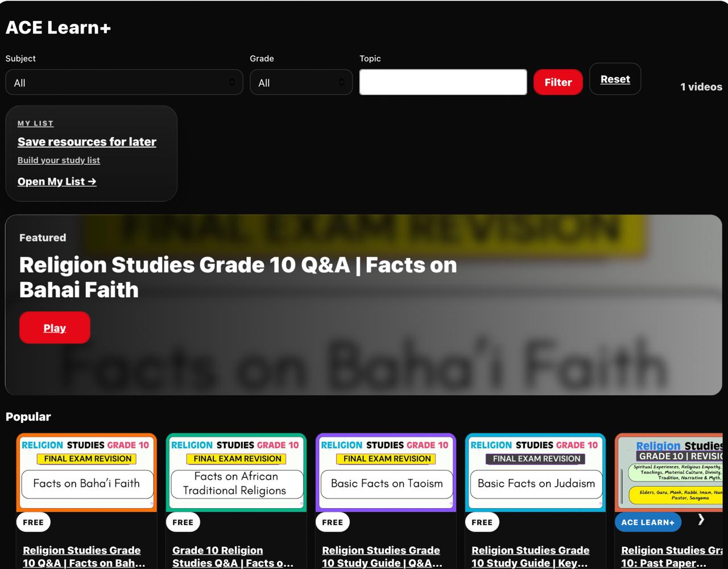
Task: Click FREE badge on Baha'i Faith card
Action: [x=33, y=522]
